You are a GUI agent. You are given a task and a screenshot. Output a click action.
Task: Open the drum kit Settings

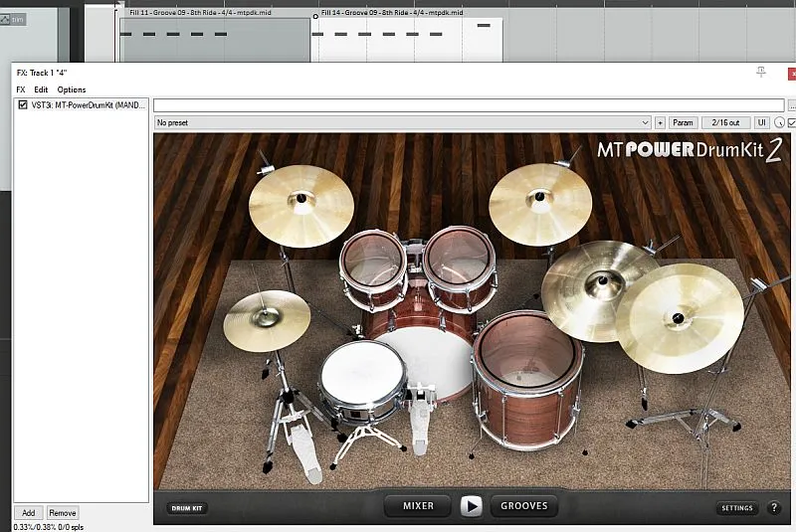tap(737, 508)
